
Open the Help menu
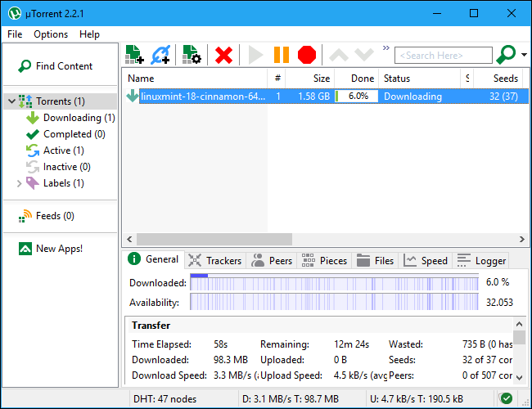[x=89, y=34]
